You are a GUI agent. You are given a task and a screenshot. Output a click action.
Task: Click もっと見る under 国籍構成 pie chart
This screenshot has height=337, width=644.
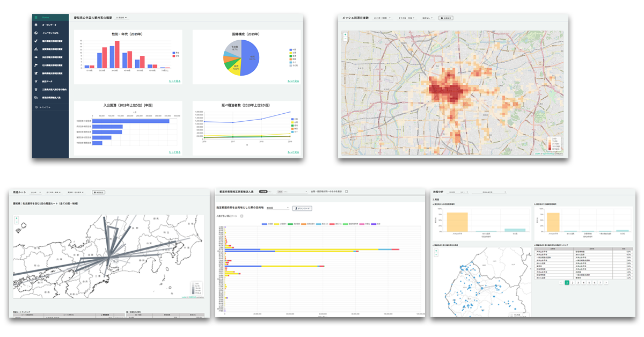(292, 81)
